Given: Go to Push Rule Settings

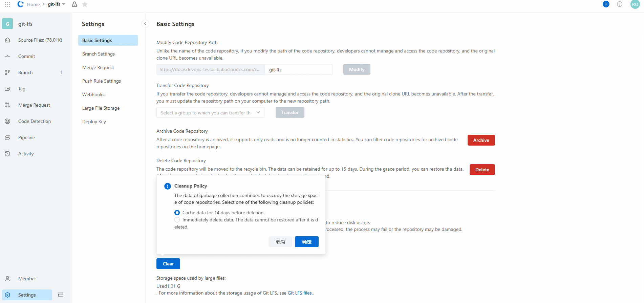Looking at the screenshot, I should tap(101, 81).
